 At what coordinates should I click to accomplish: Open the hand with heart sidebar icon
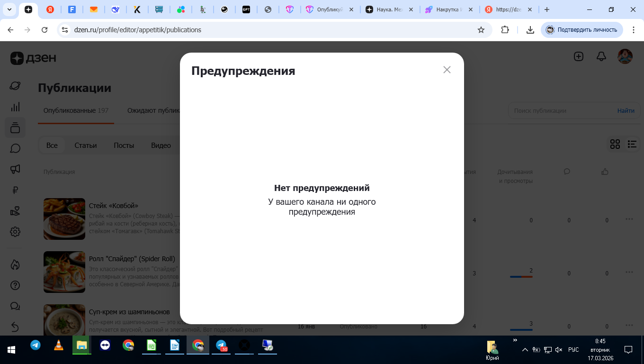tap(15, 211)
